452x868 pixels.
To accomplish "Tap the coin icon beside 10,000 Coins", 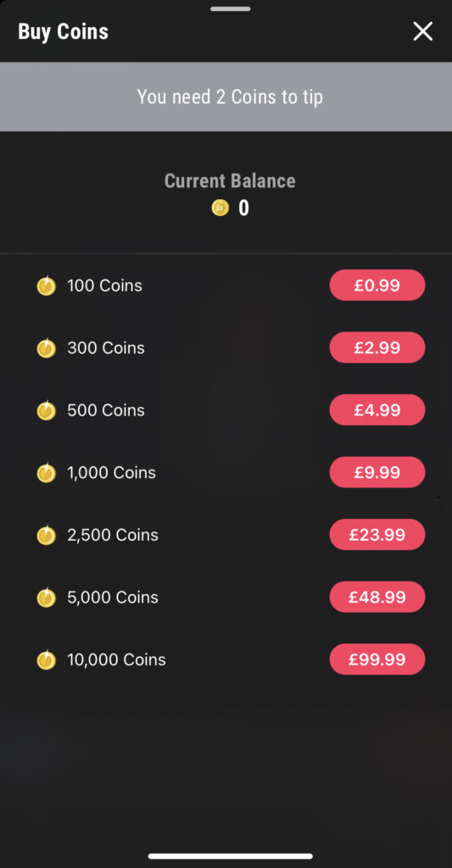I will [x=46, y=659].
